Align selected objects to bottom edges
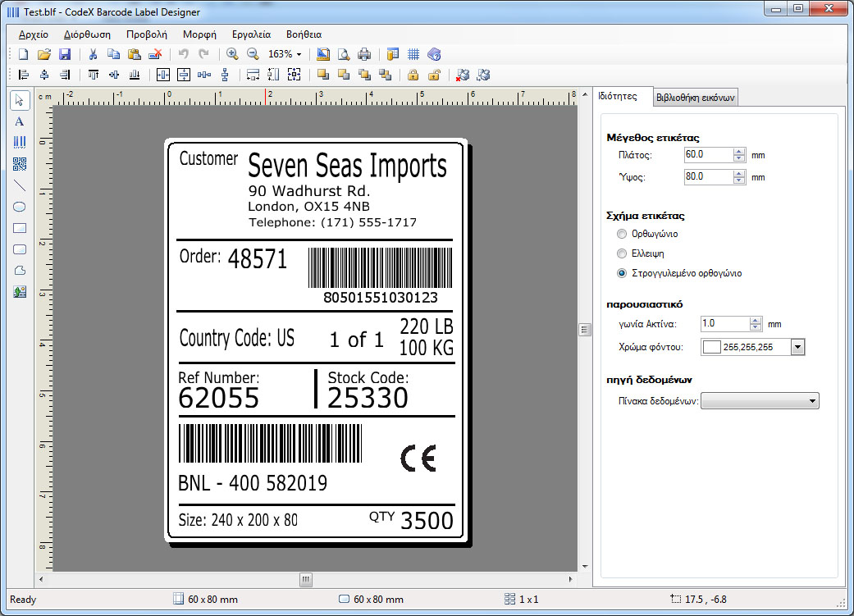This screenshot has width=854, height=616. point(134,75)
